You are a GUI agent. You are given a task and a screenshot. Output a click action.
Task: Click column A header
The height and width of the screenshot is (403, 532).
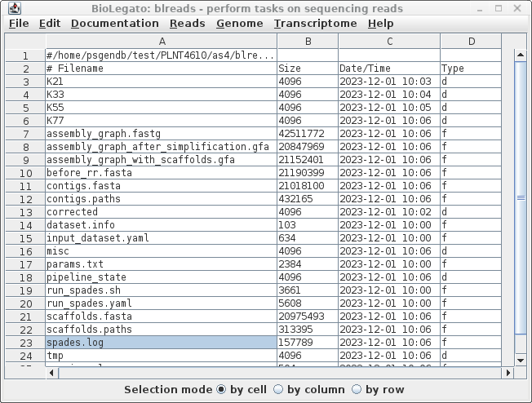162,41
